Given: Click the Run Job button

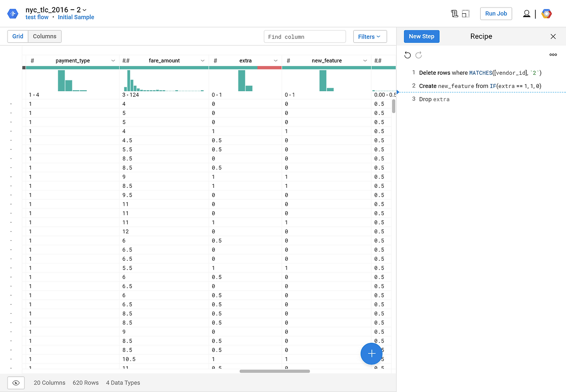Looking at the screenshot, I should point(496,13).
